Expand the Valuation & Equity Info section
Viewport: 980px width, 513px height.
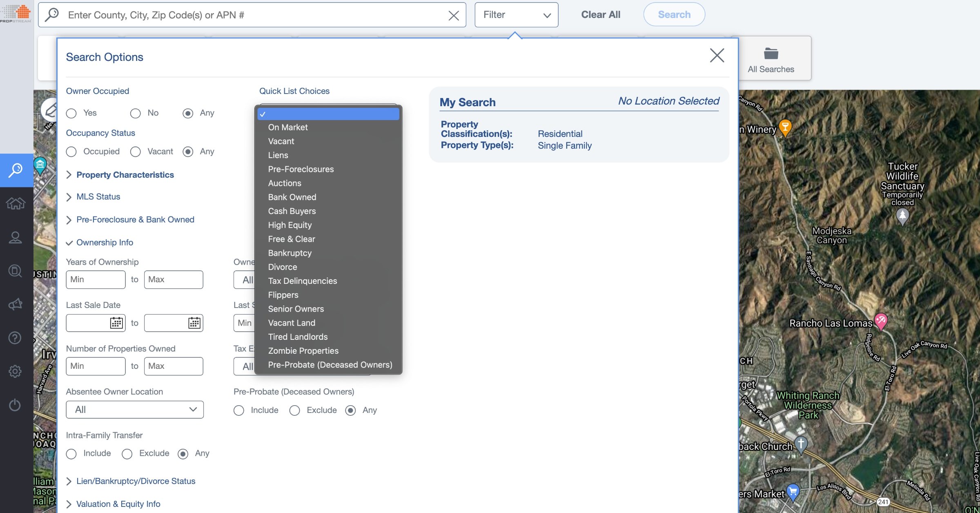(118, 504)
